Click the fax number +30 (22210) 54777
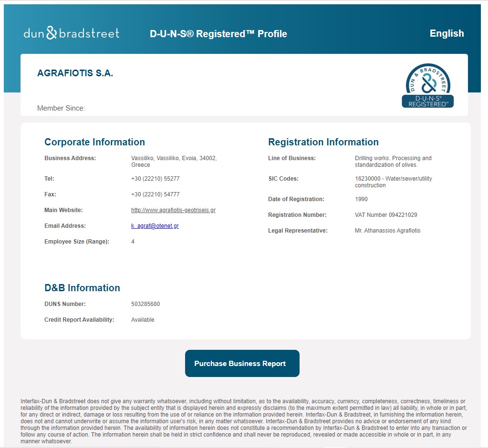The width and height of the screenshot is (488, 448). (x=156, y=194)
